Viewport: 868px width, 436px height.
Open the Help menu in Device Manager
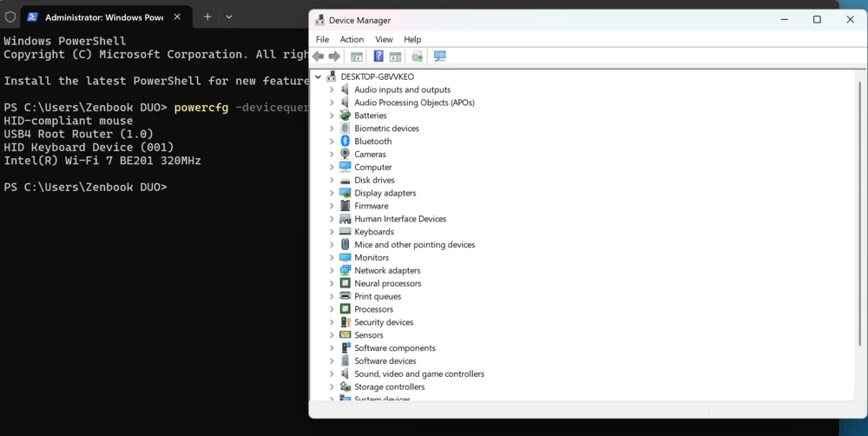(412, 39)
